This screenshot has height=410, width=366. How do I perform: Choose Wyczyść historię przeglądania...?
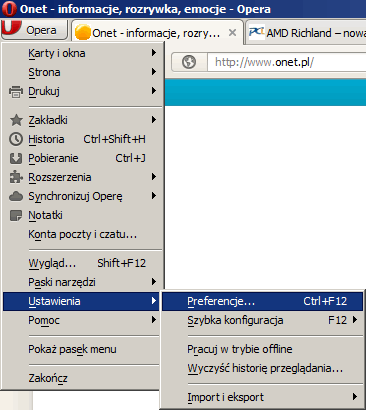pyautogui.click(x=262, y=368)
